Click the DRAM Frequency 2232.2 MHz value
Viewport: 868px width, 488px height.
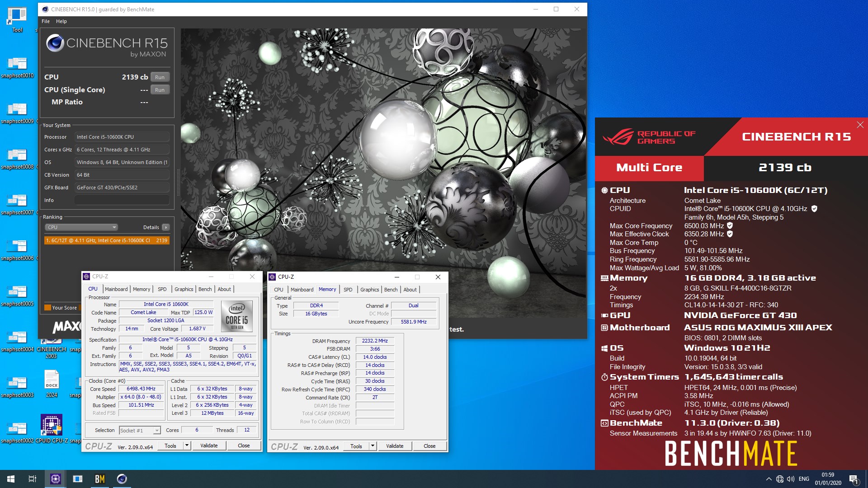375,341
